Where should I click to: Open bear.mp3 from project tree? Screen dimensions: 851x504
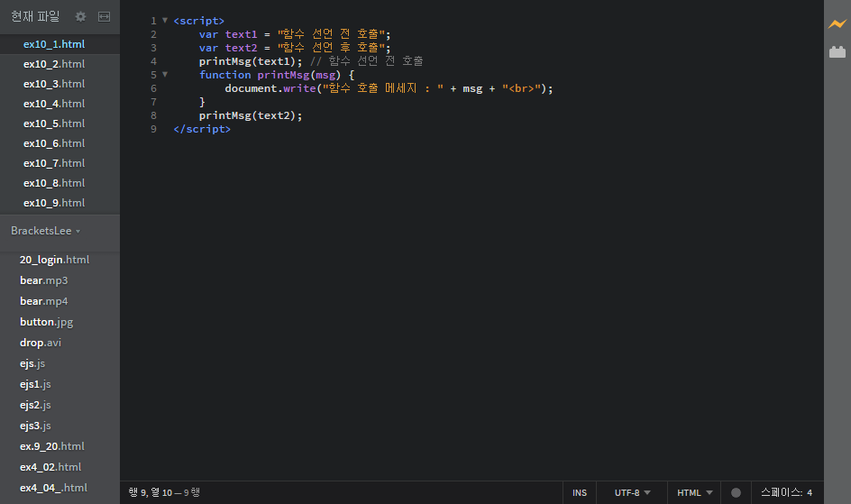pyautogui.click(x=44, y=280)
